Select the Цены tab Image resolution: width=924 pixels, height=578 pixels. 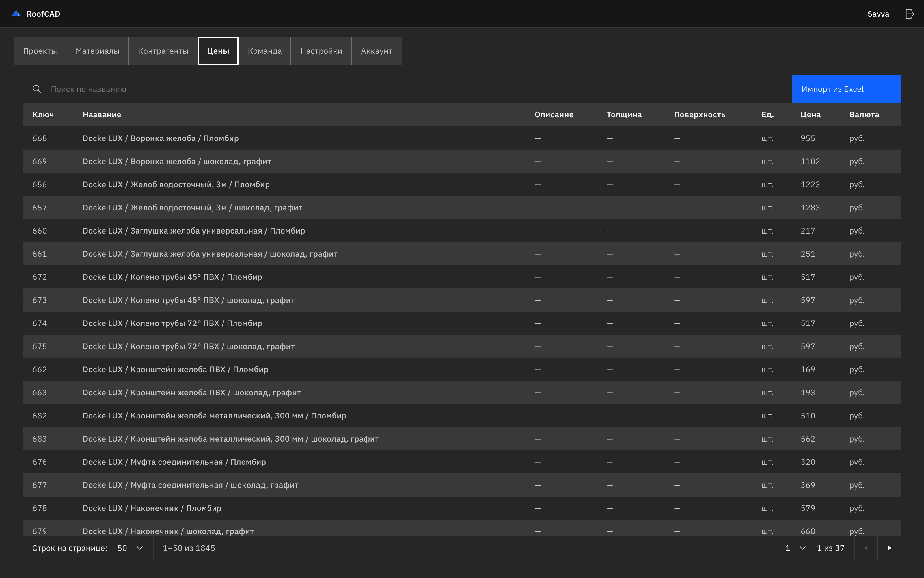click(x=218, y=51)
